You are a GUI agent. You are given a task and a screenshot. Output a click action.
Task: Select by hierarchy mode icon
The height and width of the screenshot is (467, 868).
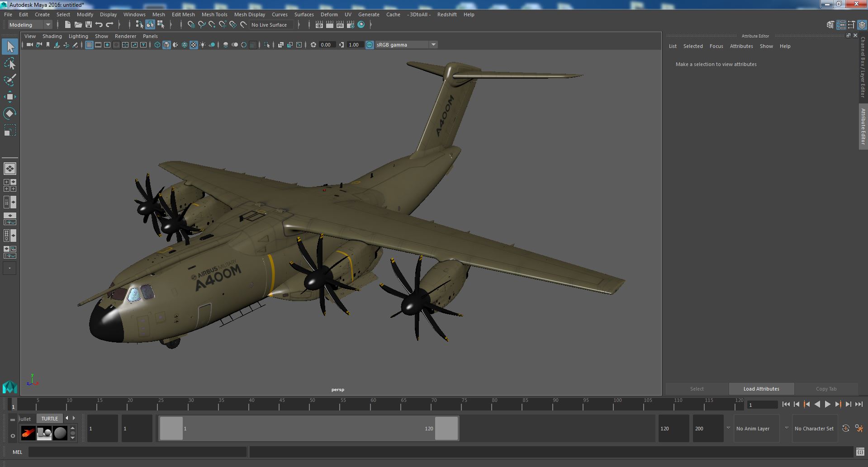coord(139,25)
